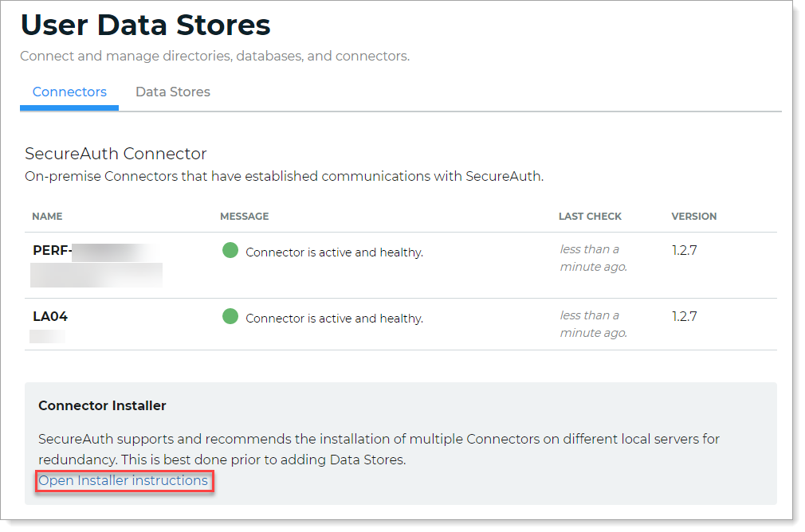Click the Open Installer instructions highlighted link

124,480
